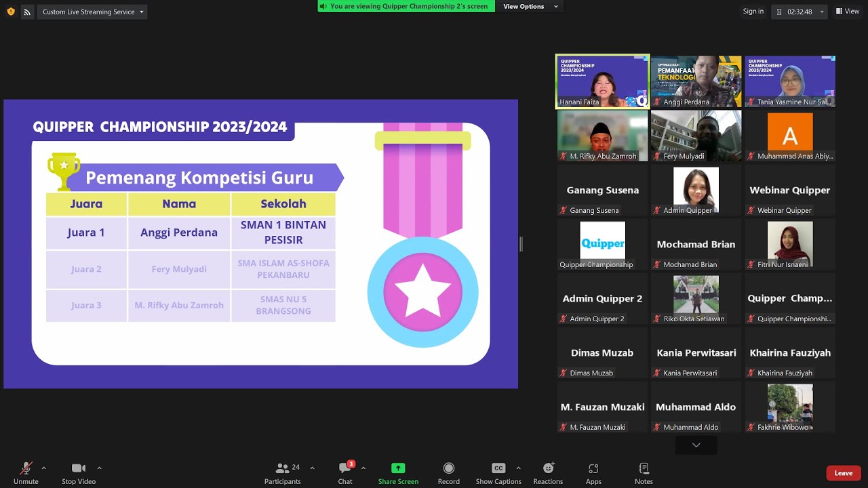Open Custom Live Streaming Service dropdown
The width and height of the screenshot is (868, 488).
tap(92, 12)
